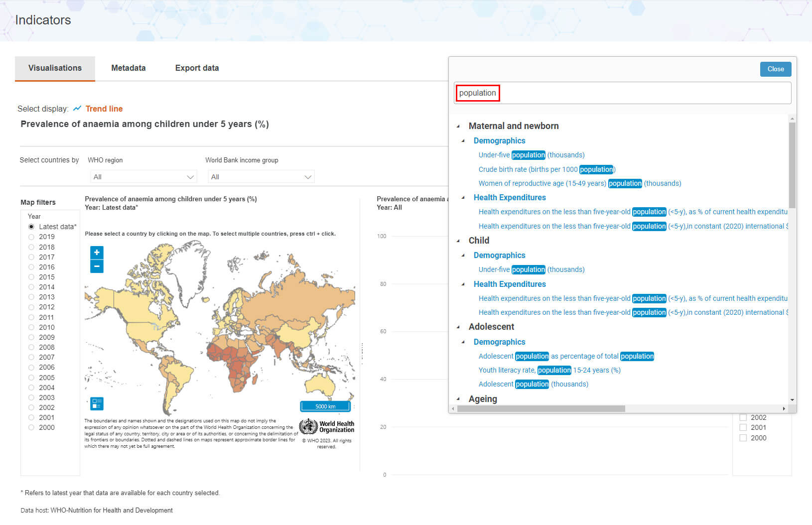Select the 2019 year radio button

tap(31, 237)
